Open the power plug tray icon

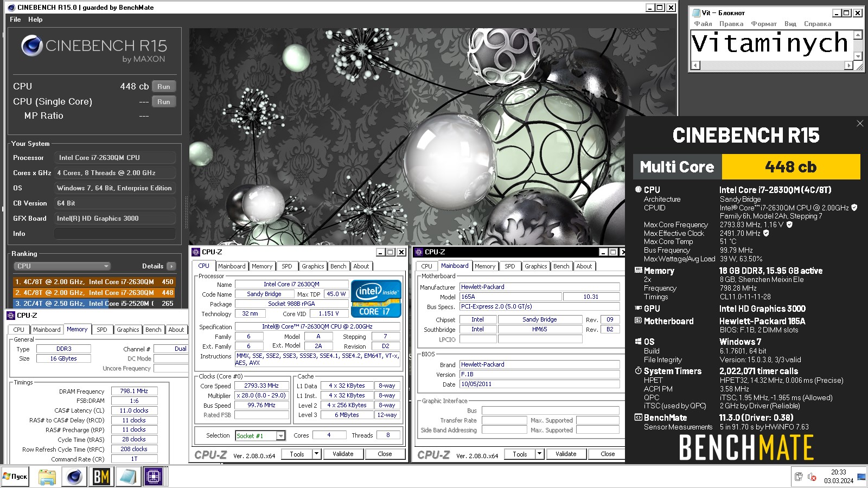(x=799, y=477)
